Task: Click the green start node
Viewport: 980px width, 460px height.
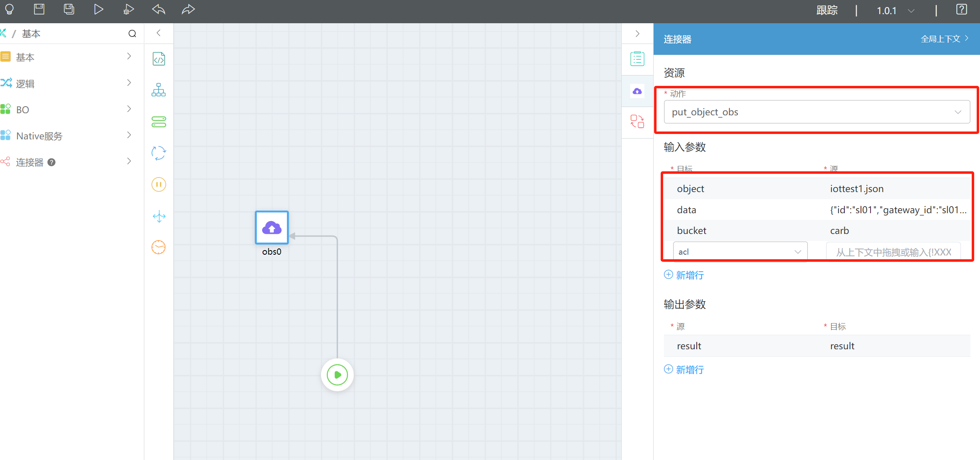Action: (337, 375)
